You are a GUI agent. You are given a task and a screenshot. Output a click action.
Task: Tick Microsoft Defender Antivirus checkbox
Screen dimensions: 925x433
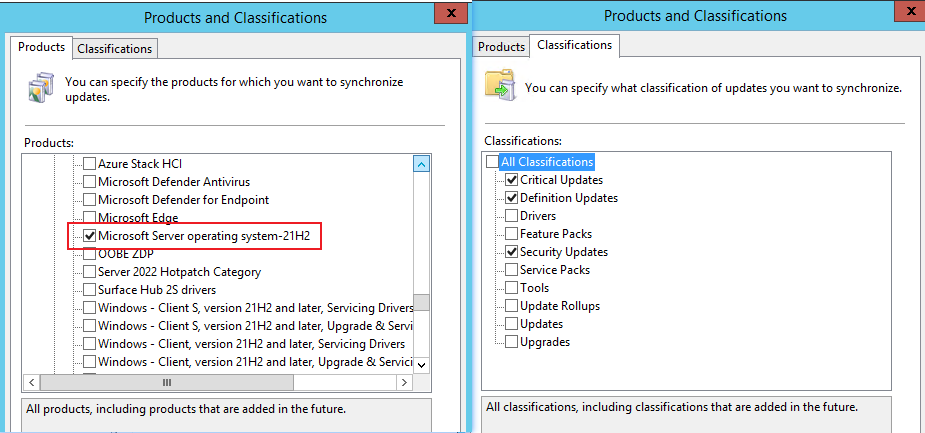click(89, 182)
